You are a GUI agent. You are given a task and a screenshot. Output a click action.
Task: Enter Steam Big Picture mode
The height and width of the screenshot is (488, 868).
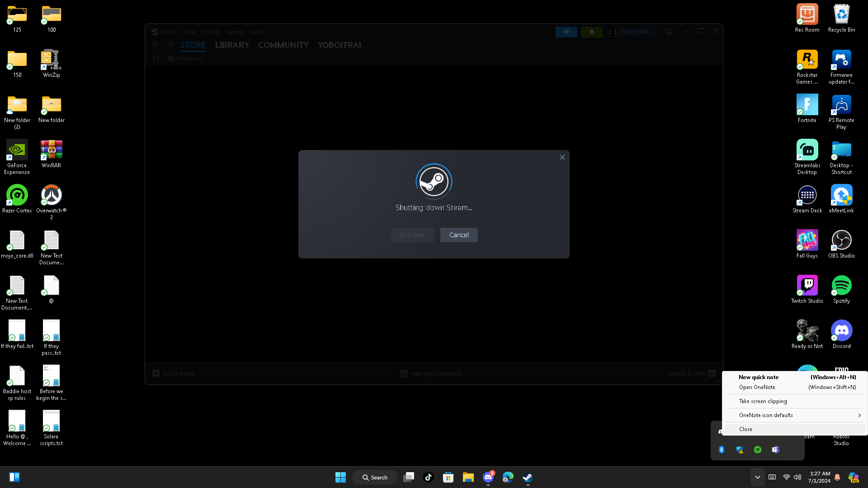669,32
